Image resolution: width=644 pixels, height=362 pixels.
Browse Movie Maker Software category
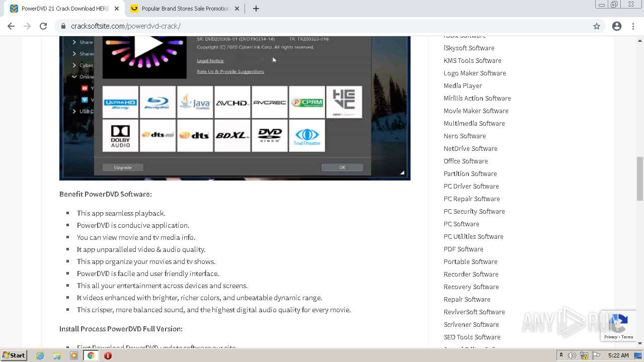pyautogui.click(x=476, y=111)
